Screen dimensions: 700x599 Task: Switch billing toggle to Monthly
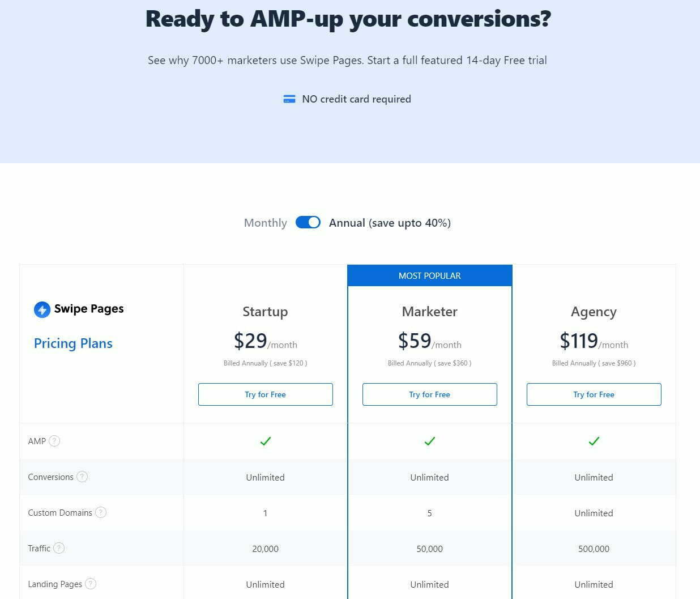coord(308,222)
